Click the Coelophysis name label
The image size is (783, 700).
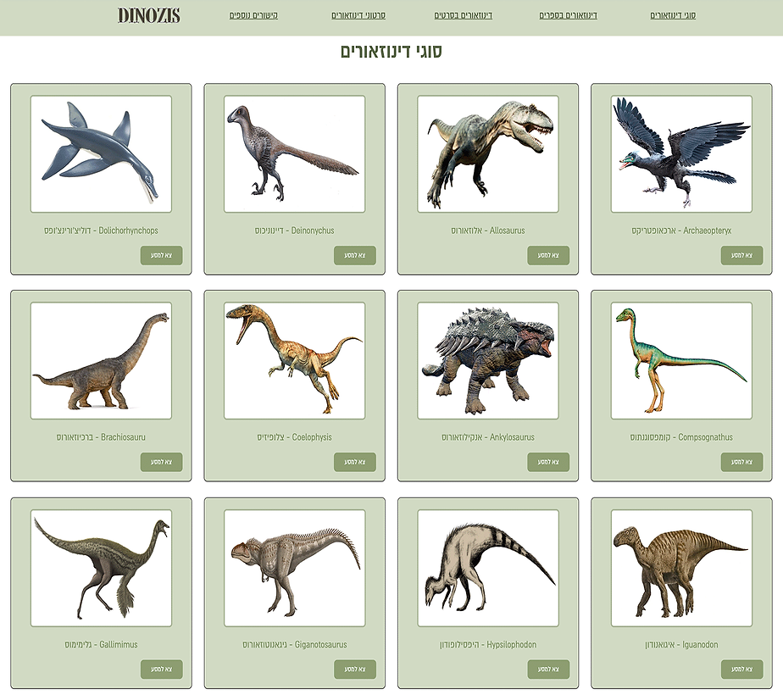(x=295, y=437)
